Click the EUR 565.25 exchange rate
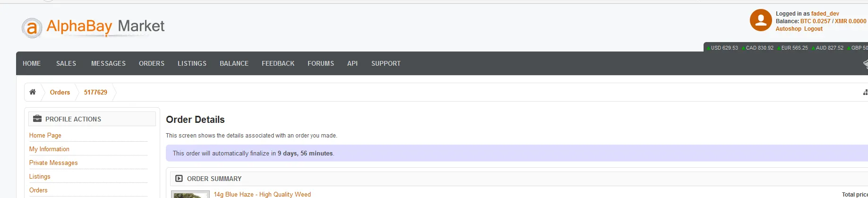Screen dimensions: 868x198 pos(792,48)
